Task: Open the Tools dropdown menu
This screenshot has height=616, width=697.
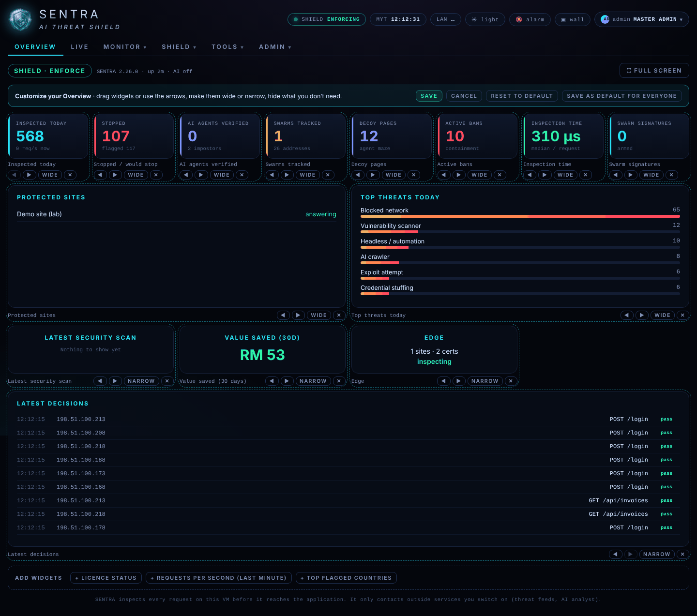Action: pyautogui.click(x=227, y=47)
